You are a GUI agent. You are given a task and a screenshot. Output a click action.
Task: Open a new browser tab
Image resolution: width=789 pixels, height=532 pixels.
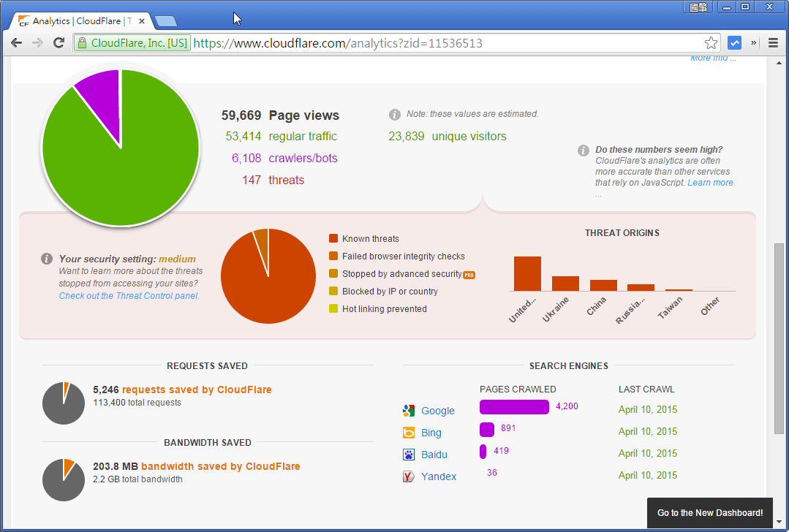tap(166, 21)
